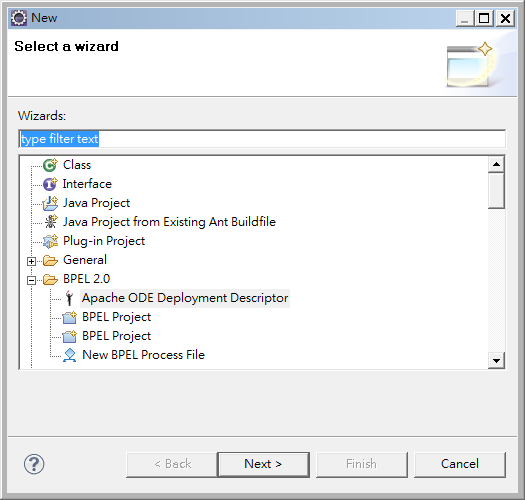Click the General folder icon
The width and height of the screenshot is (525, 500).
coord(50,260)
